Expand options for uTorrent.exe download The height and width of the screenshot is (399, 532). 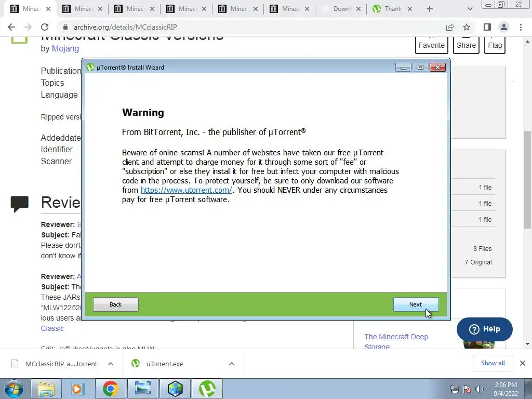click(x=232, y=364)
